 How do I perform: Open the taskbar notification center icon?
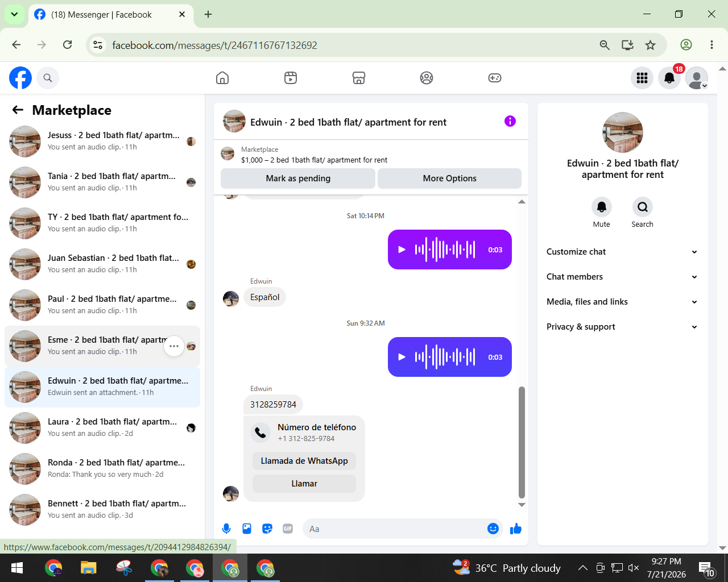tap(707, 568)
